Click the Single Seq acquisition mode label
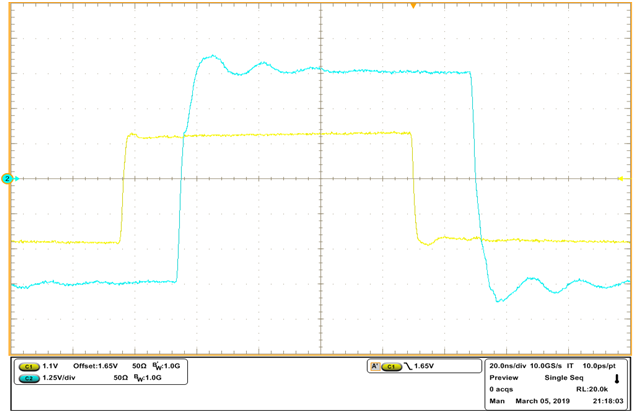The image size is (634, 413). click(564, 378)
